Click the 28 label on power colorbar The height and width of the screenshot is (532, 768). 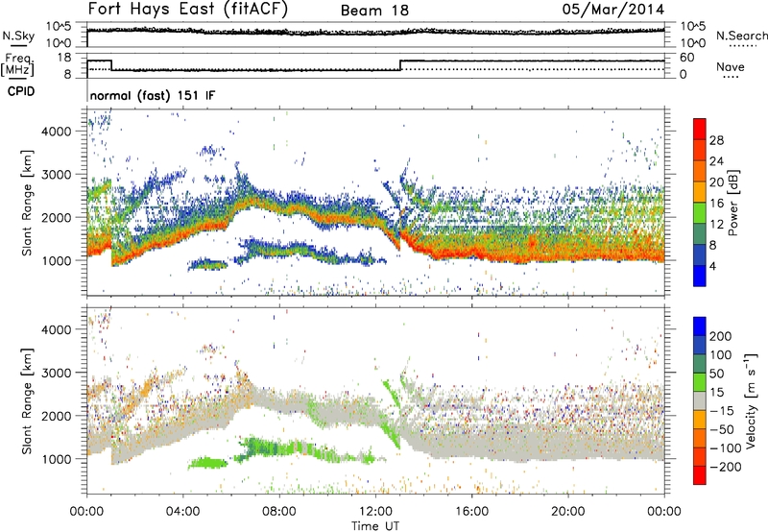[x=716, y=140]
